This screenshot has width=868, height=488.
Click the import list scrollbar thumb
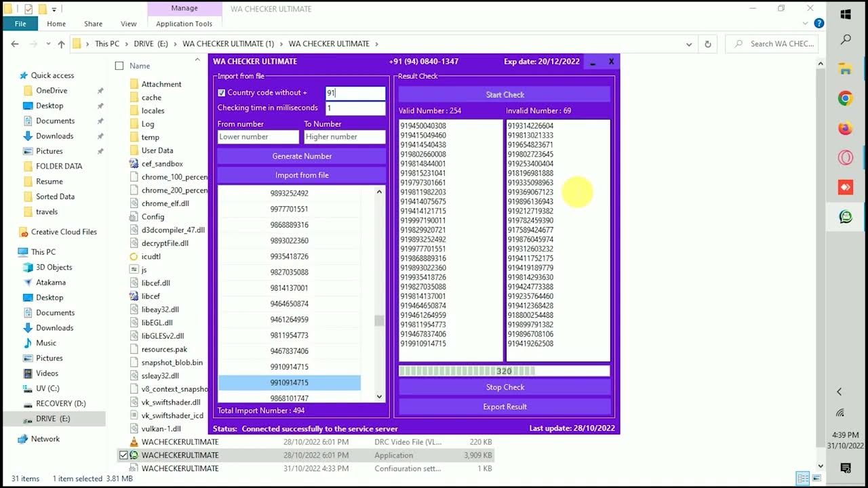coord(379,321)
